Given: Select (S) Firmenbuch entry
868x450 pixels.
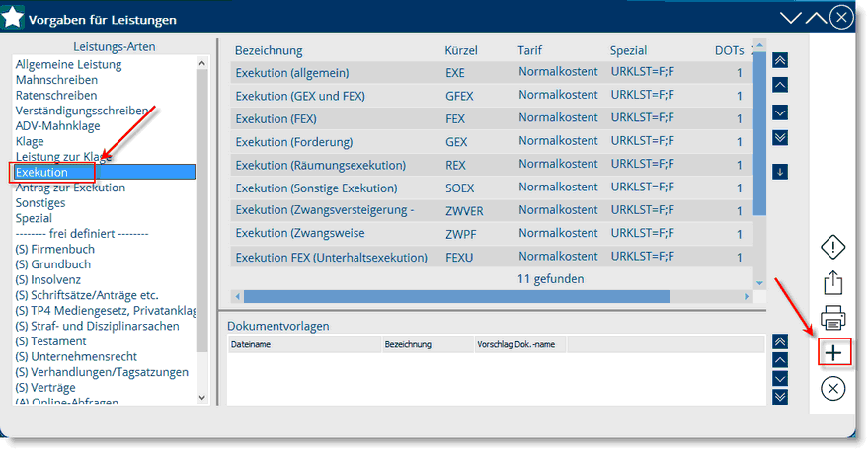Looking at the screenshot, I should coord(54,249).
